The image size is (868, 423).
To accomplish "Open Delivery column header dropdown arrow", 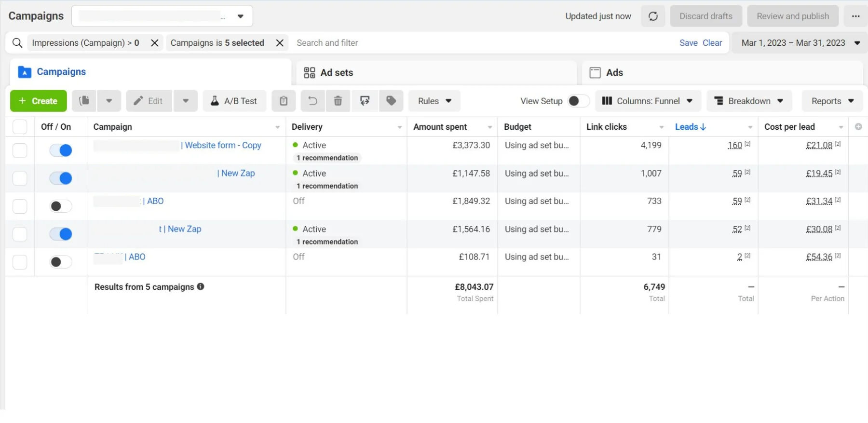I will pyautogui.click(x=399, y=127).
